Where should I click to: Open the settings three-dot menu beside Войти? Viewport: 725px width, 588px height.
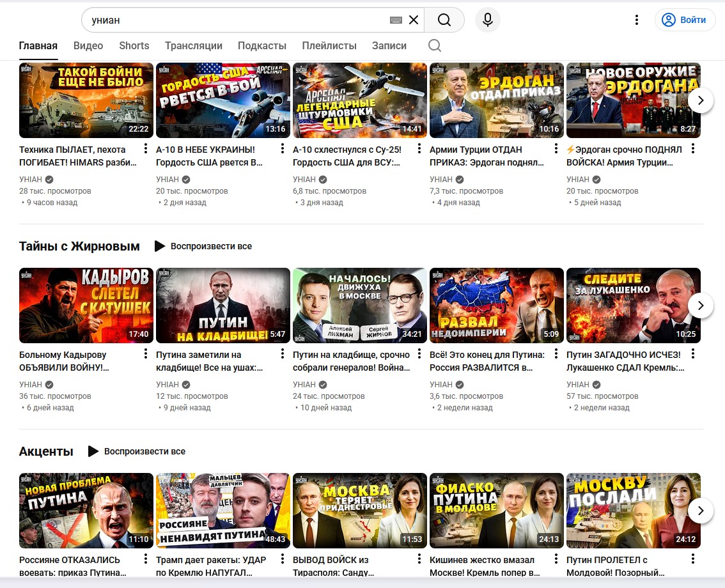(x=637, y=20)
